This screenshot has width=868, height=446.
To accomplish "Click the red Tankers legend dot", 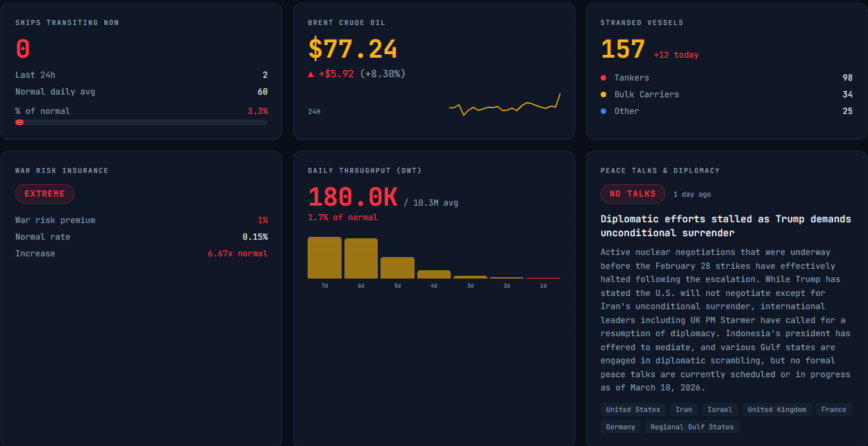I will [603, 78].
